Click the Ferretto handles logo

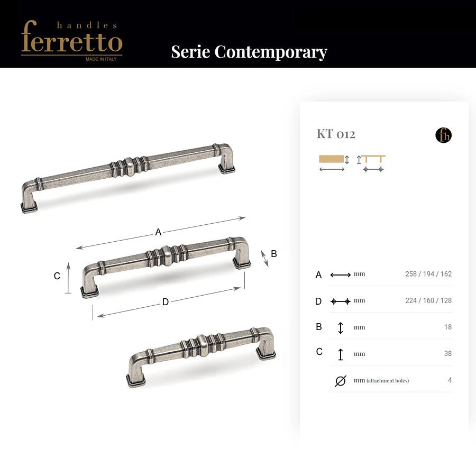click(x=72, y=41)
